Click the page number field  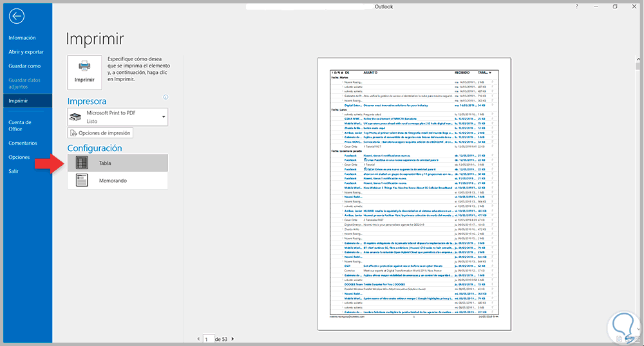(209, 339)
